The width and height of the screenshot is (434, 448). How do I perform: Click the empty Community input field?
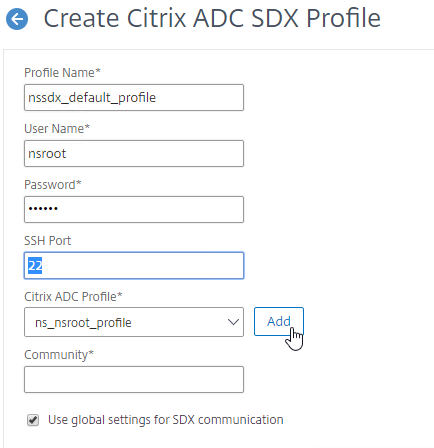[x=134, y=379]
